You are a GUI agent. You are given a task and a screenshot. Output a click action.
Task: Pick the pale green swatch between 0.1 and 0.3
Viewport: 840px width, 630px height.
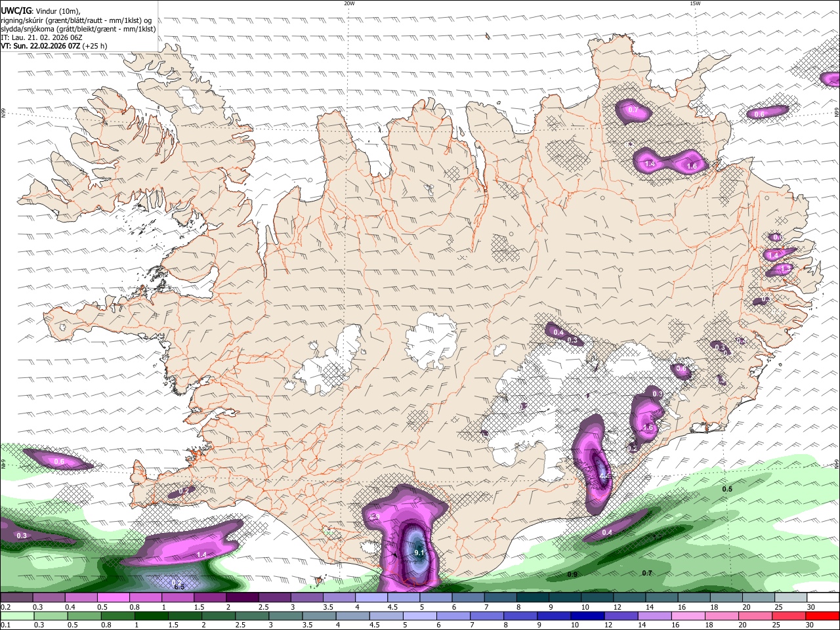[x=16, y=616]
